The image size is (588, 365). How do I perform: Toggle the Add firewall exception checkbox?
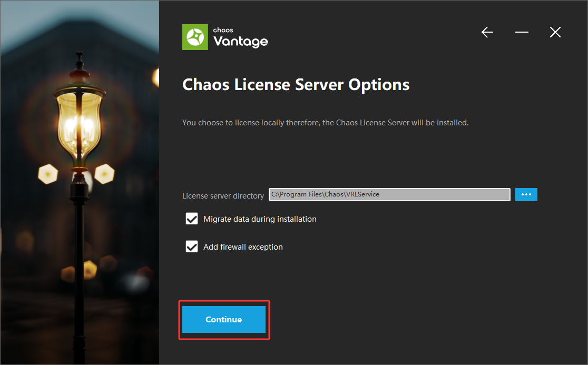[x=192, y=246]
